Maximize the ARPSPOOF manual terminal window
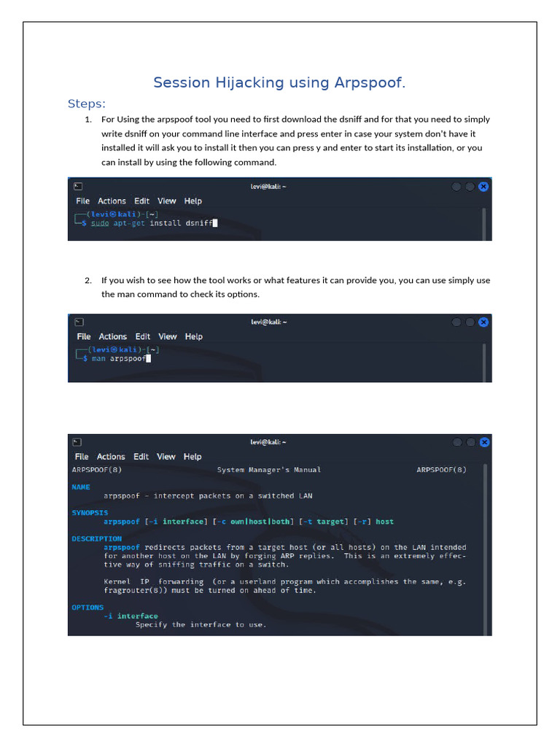The width and height of the screenshot is (560, 747). coord(470,442)
